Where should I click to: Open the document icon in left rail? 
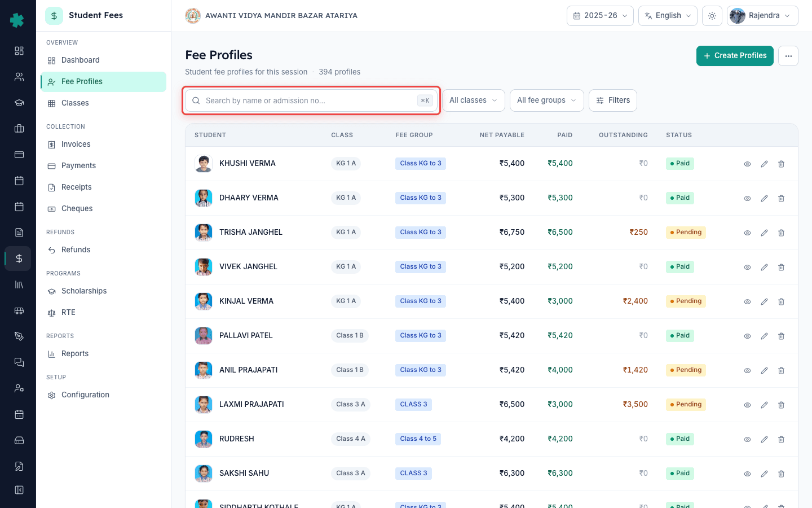pos(19,233)
